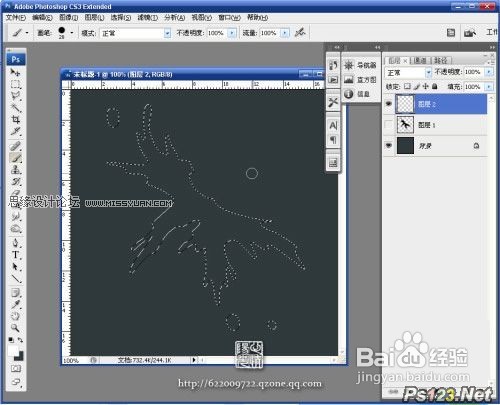
Task: Select the layer 1 thumbnail
Action: (405, 125)
